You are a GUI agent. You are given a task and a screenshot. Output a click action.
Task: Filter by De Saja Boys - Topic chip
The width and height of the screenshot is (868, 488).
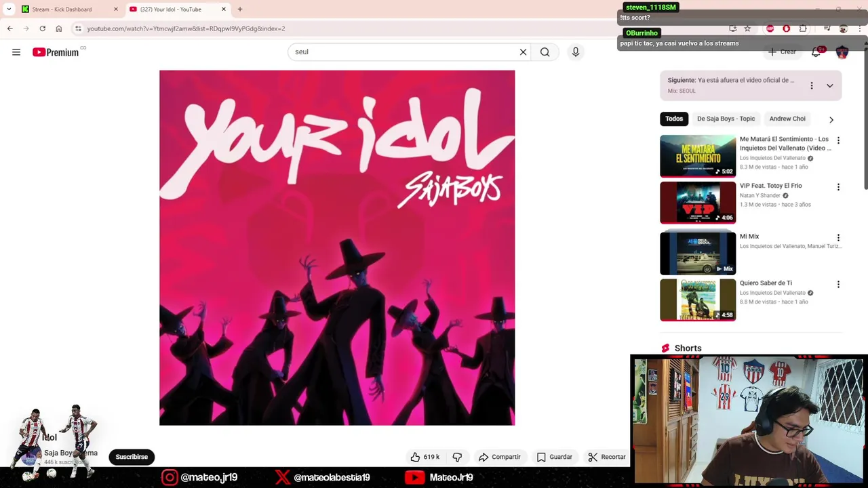coord(726,119)
